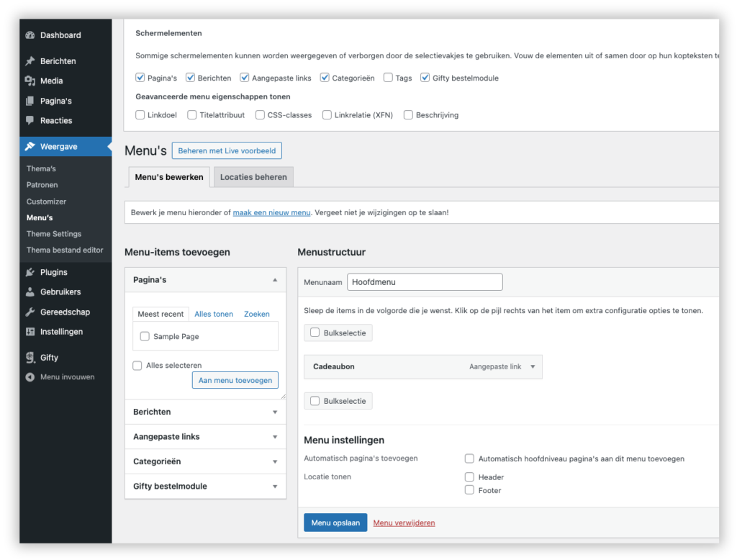The height and width of the screenshot is (560, 737).
Task: Toggle the Gifty bestelmodule screen checkbox
Action: 425,78
